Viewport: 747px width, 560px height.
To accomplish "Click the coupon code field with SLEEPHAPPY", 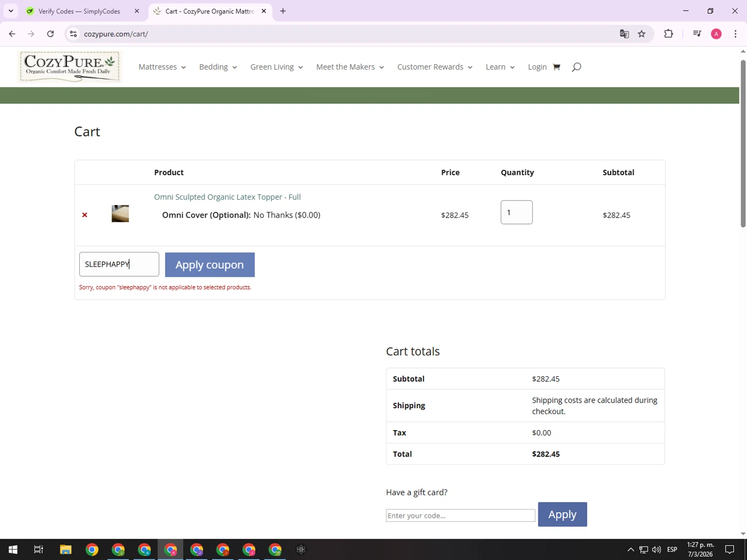I will 119,264.
